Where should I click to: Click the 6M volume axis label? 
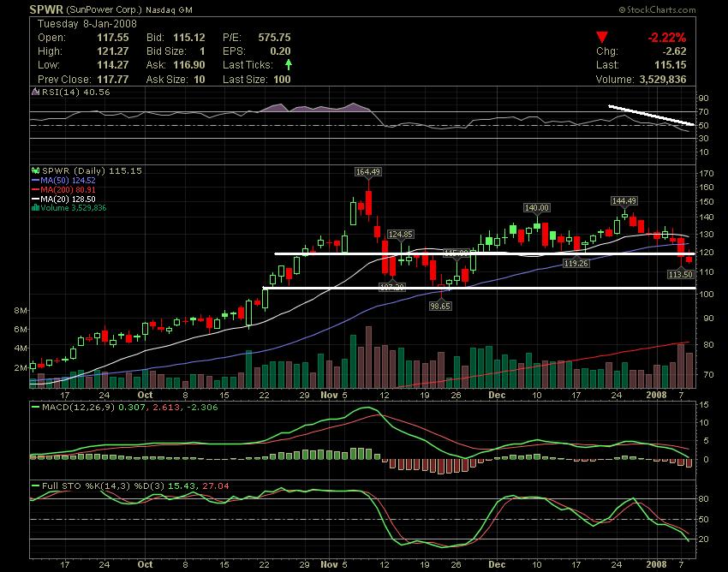(x=21, y=329)
